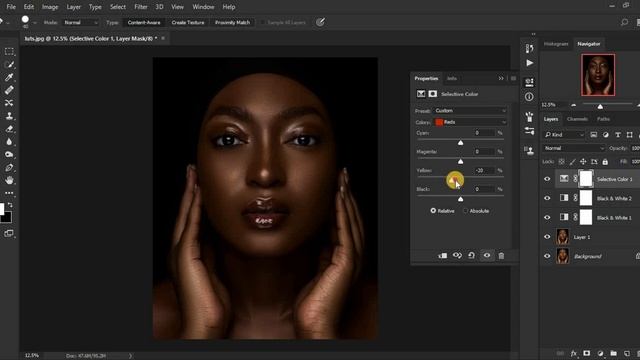Click the Navigator preview thumbnail
This screenshot has height=360, width=640.
[598, 75]
